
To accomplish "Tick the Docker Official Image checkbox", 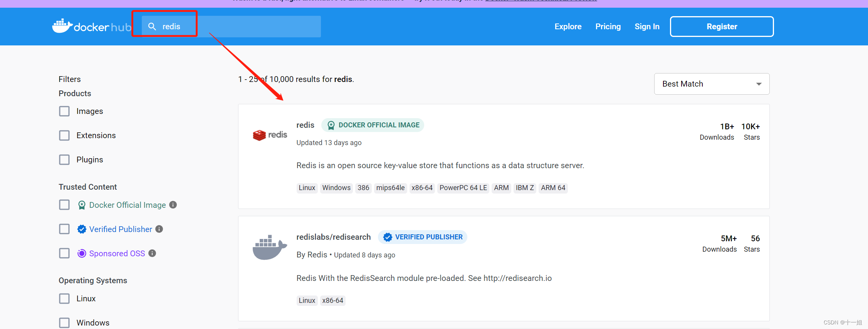I will [64, 205].
